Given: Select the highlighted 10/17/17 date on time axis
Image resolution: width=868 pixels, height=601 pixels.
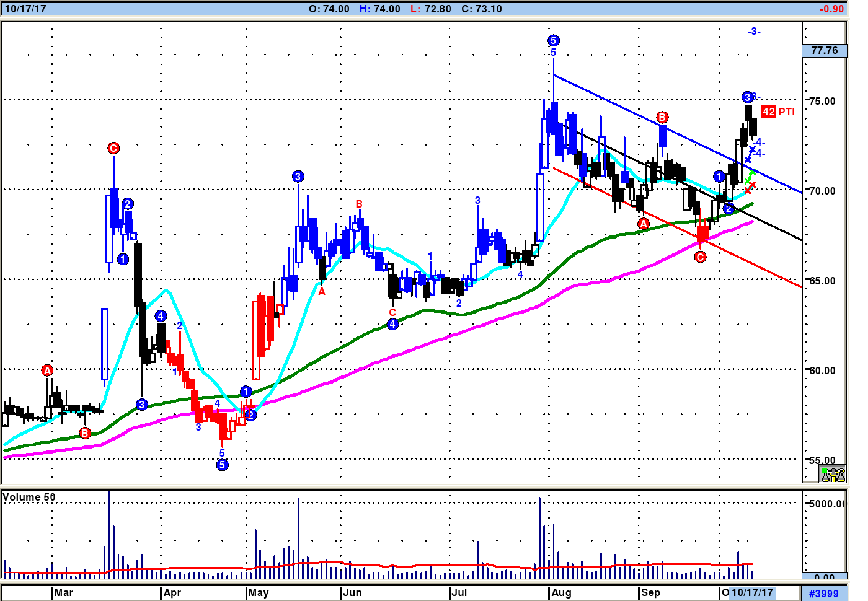Looking at the screenshot, I should [x=752, y=592].
